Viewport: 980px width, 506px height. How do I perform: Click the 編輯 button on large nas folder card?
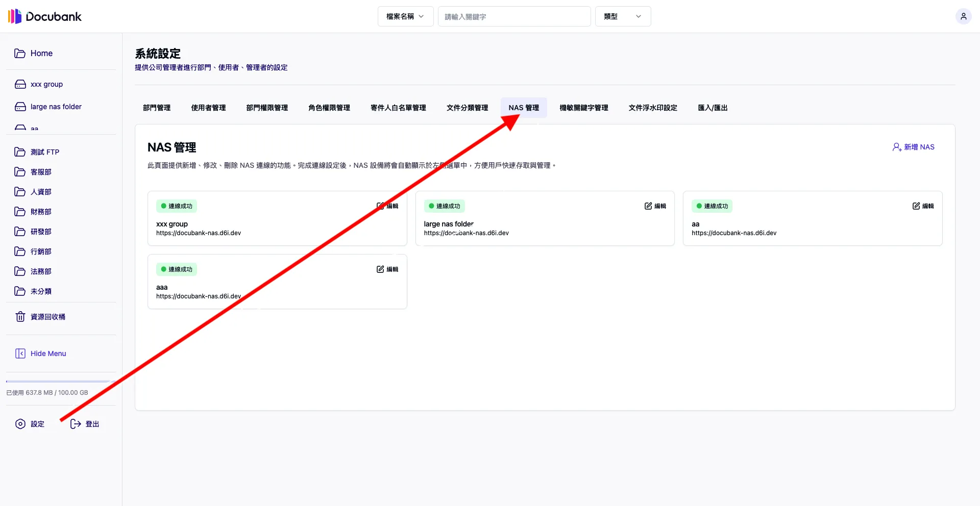655,206
